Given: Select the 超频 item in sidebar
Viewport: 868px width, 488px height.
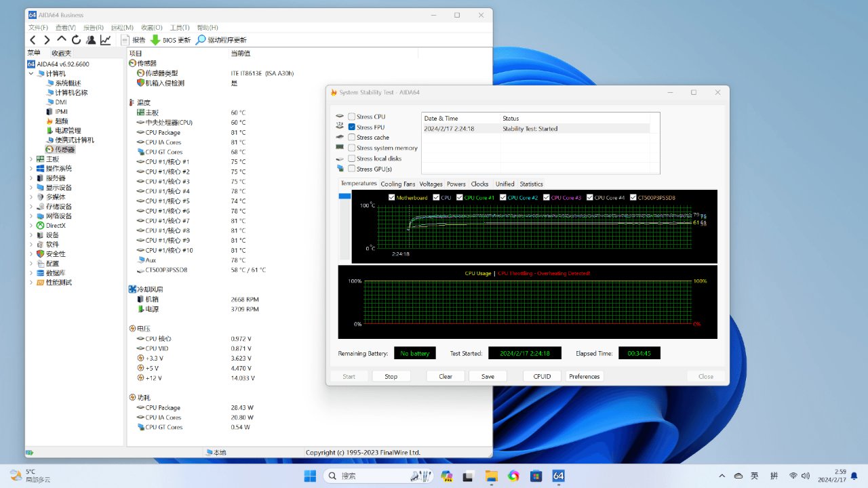Looking at the screenshot, I should (x=61, y=121).
